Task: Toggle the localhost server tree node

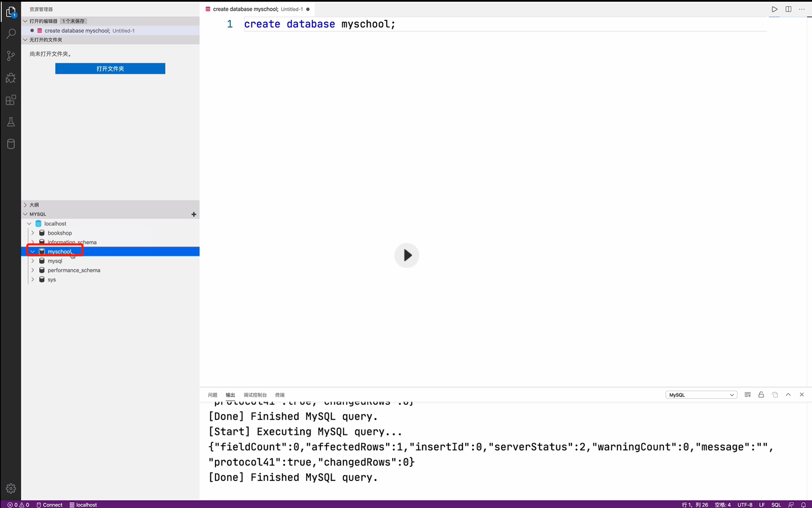Action: click(x=29, y=224)
